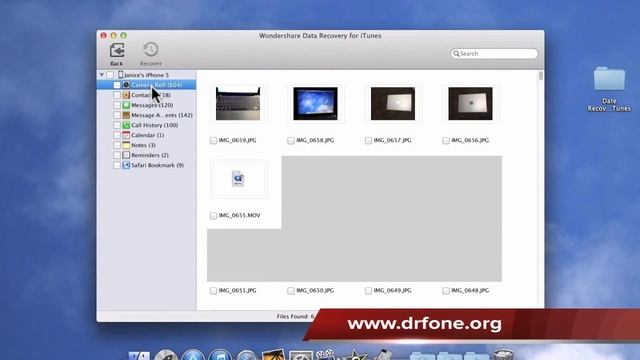Click the Reminders category icon
Image resolution: width=640 pixels, height=360 pixels.
(x=126, y=155)
